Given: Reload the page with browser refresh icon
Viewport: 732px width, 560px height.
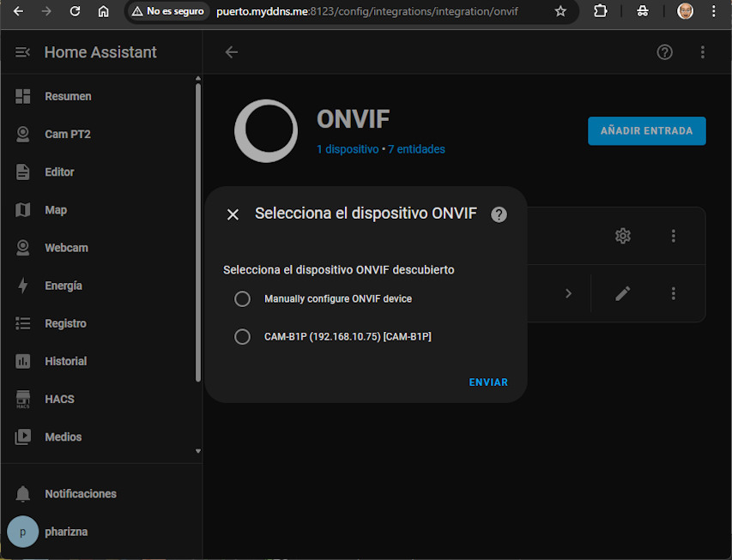Looking at the screenshot, I should [75, 11].
